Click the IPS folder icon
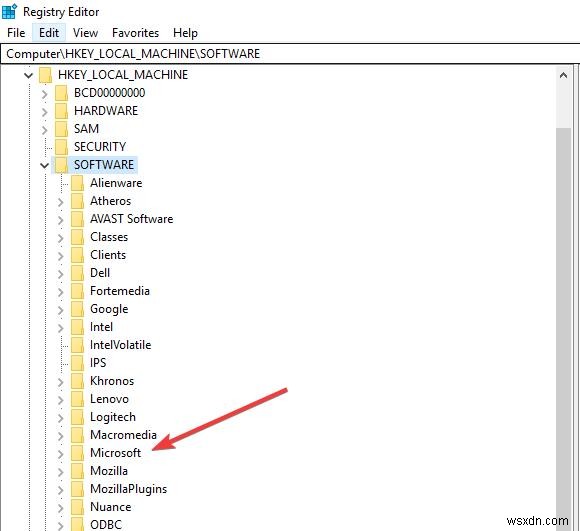 pos(77,363)
